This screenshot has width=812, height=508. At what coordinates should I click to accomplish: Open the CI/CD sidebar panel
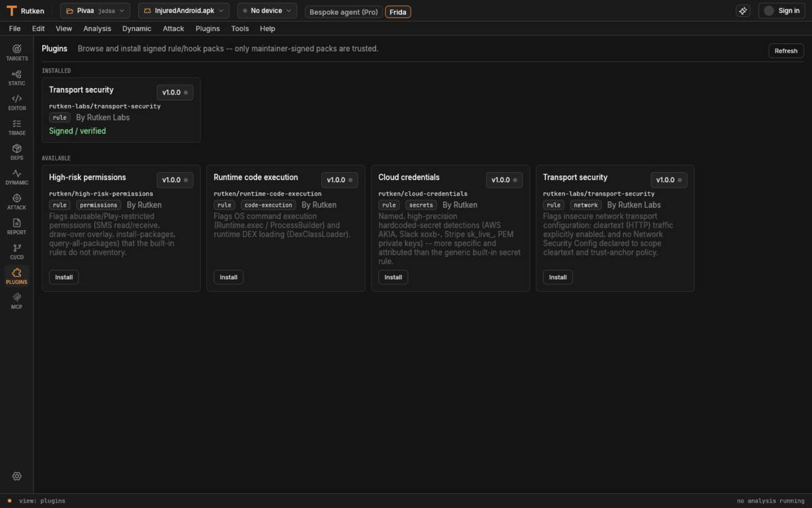coord(17,251)
